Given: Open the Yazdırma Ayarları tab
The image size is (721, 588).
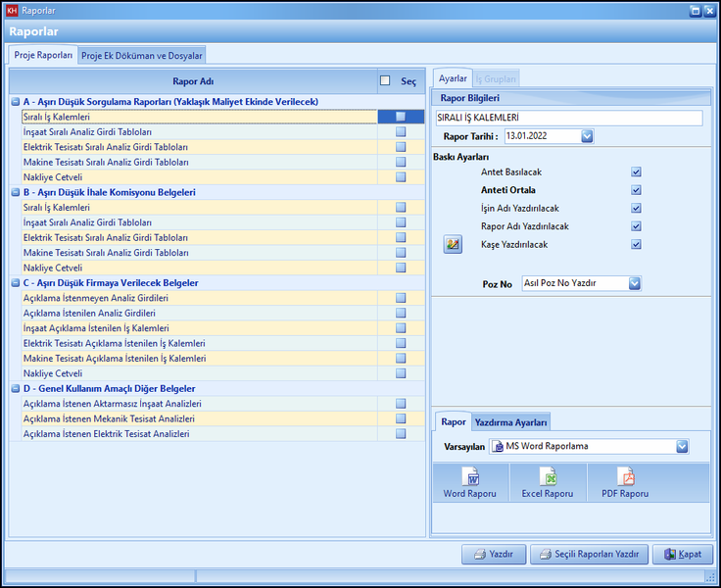Looking at the screenshot, I should click(x=511, y=421).
